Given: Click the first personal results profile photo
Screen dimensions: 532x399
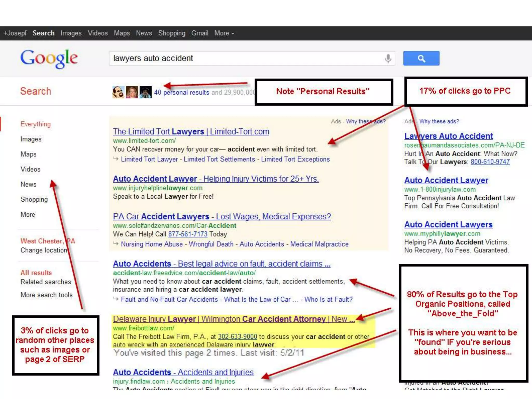Looking at the screenshot, I should tap(118, 92).
